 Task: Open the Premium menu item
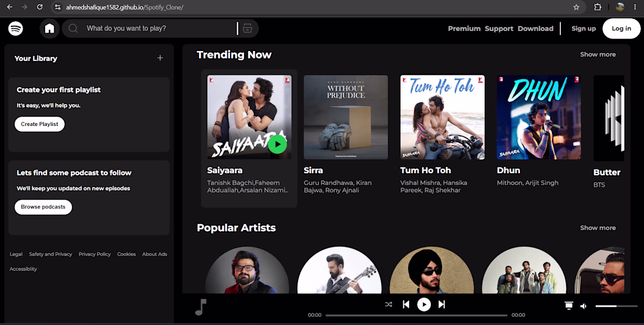pyautogui.click(x=464, y=28)
